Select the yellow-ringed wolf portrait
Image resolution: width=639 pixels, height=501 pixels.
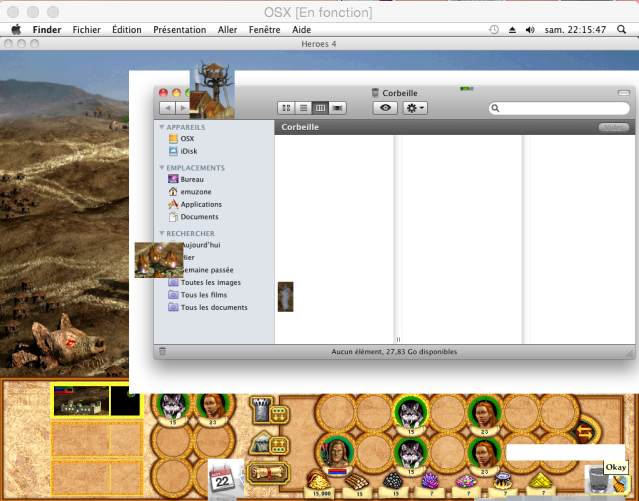411,412
